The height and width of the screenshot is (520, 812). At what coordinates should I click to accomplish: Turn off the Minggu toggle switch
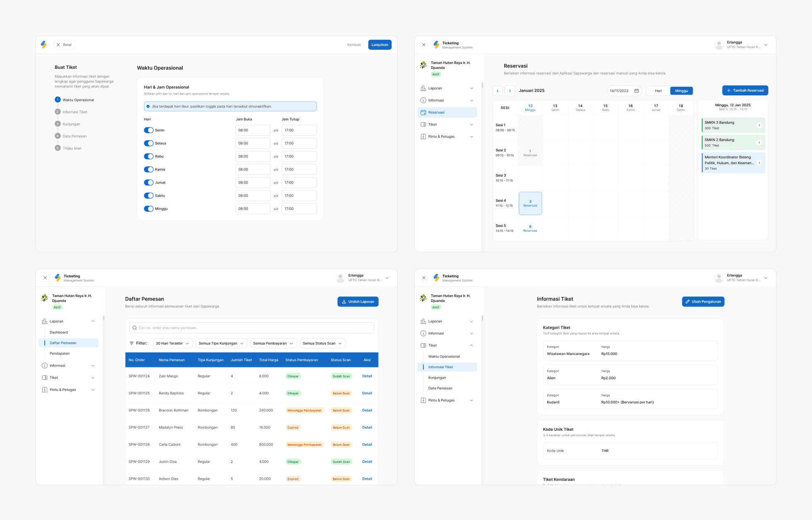[x=149, y=209]
